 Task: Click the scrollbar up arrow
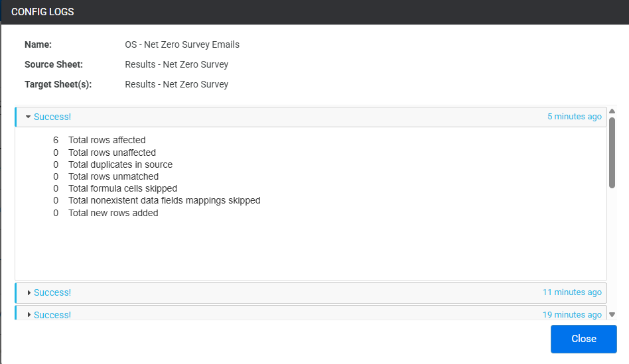[612, 111]
